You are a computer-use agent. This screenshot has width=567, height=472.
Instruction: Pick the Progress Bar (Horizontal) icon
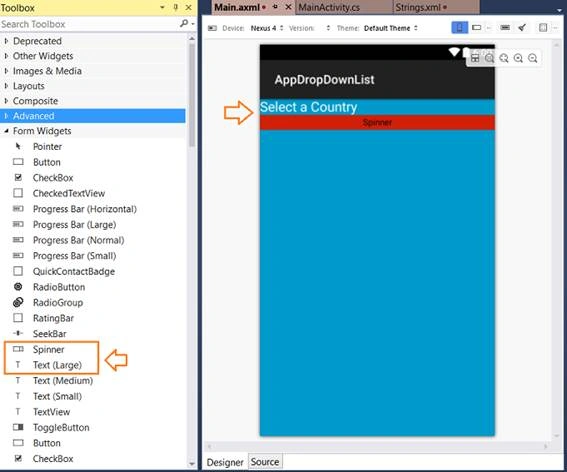18,209
